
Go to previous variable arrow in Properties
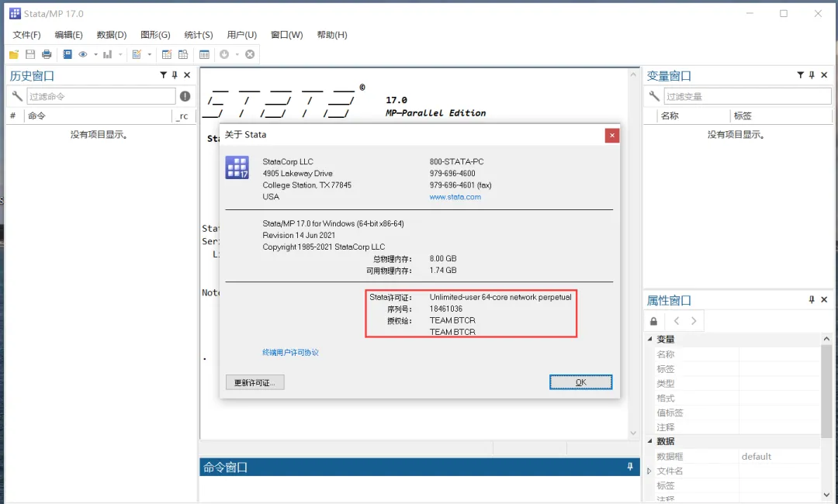point(677,321)
